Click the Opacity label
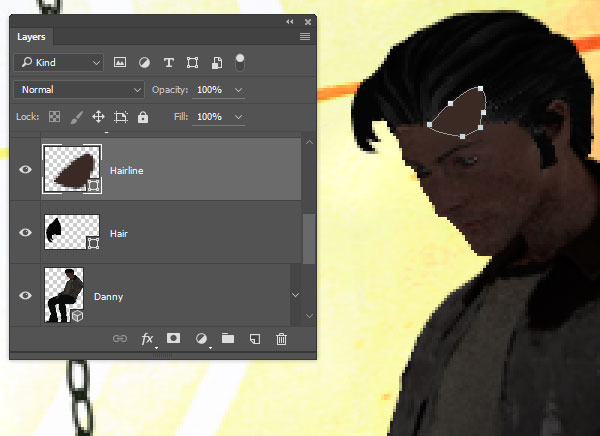Viewport: 600px width, 436px height. (x=170, y=90)
